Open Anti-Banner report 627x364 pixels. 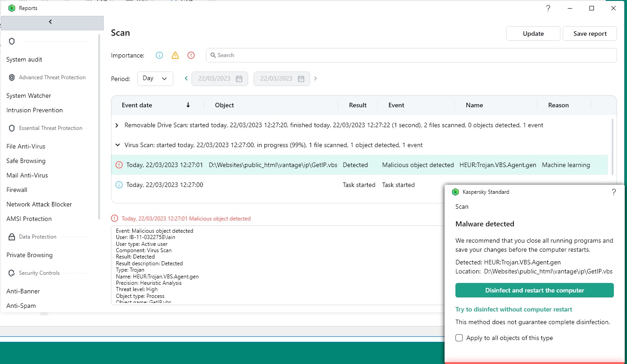23,291
